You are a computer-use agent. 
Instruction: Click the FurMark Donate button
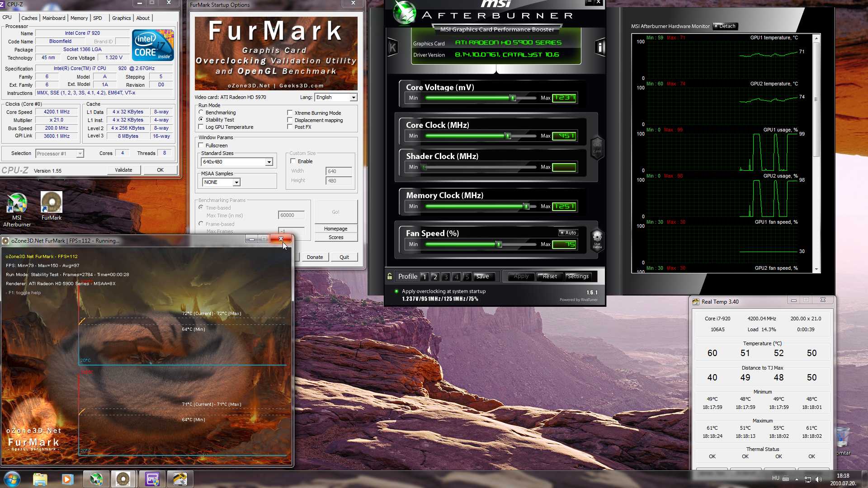pos(315,257)
